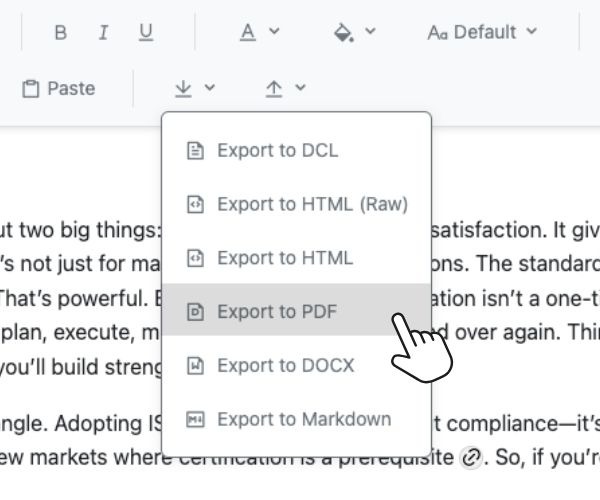
Task: Choose Export to PDF
Action: [277, 312]
